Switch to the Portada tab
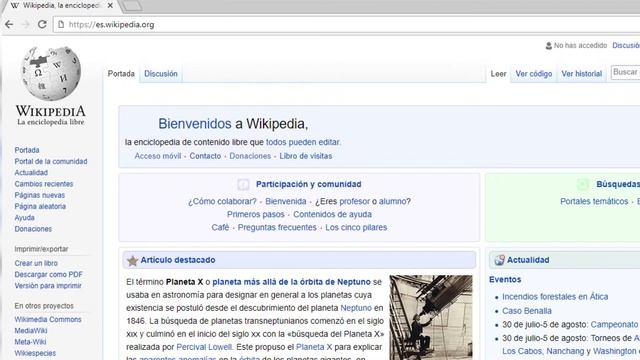Screen dimensions: 640x360 pyautogui.click(x=121, y=74)
